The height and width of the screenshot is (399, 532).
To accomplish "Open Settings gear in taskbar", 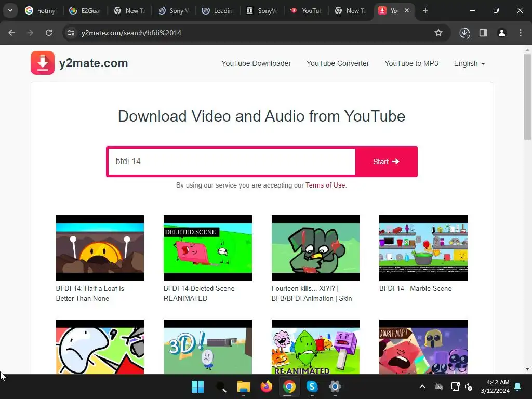I will pyautogui.click(x=335, y=387).
